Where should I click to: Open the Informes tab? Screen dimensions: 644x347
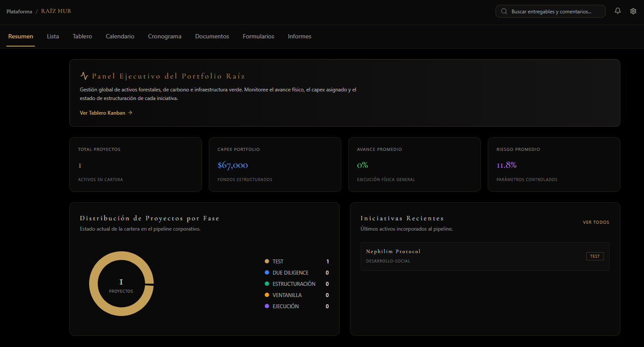300,37
